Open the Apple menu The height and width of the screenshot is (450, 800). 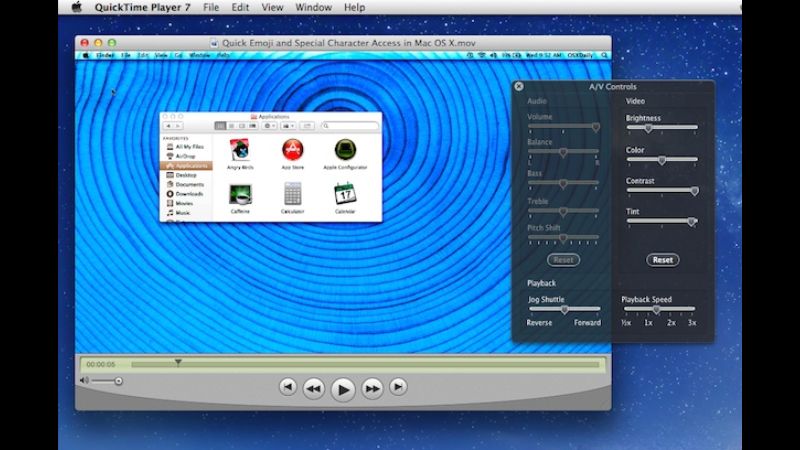[x=77, y=7]
